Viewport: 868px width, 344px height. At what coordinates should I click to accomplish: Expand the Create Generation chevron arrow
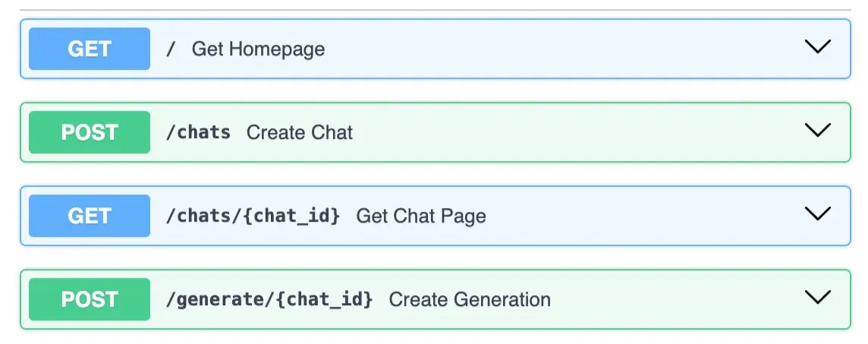pos(817,298)
